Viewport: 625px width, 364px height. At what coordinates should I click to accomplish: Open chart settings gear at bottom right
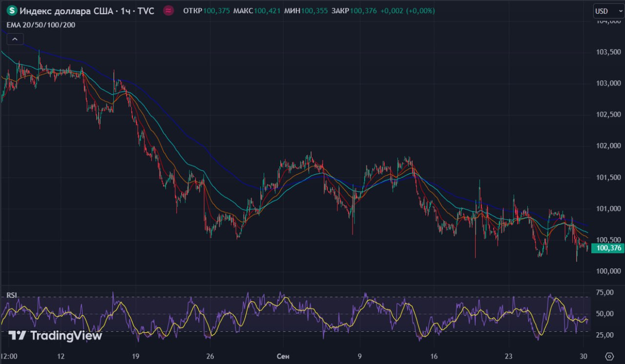(x=608, y=356)
